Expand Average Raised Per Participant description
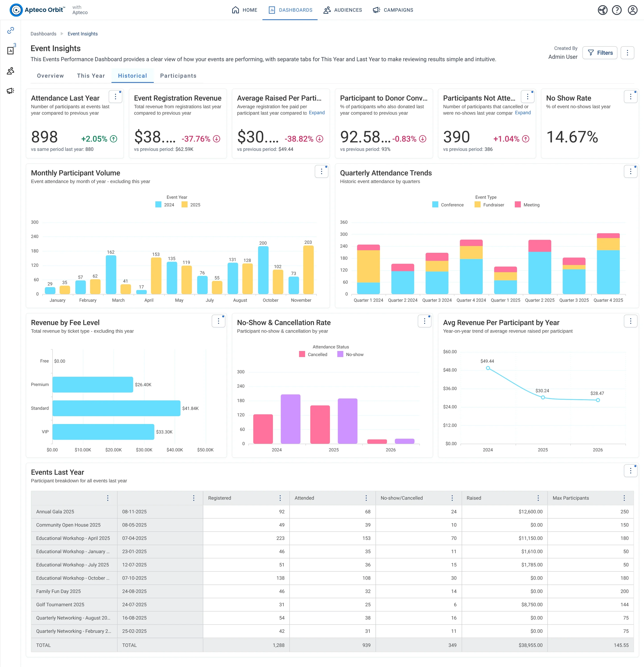644x667 pixels. (317, 113)
